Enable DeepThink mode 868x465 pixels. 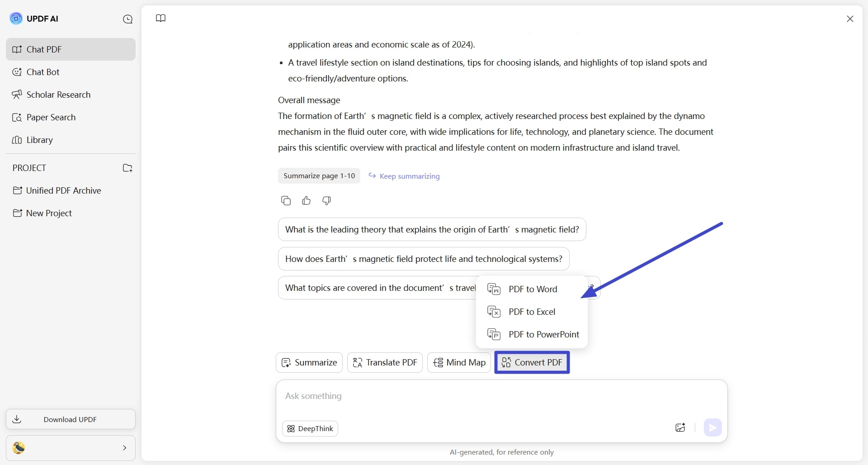(310, 428)
